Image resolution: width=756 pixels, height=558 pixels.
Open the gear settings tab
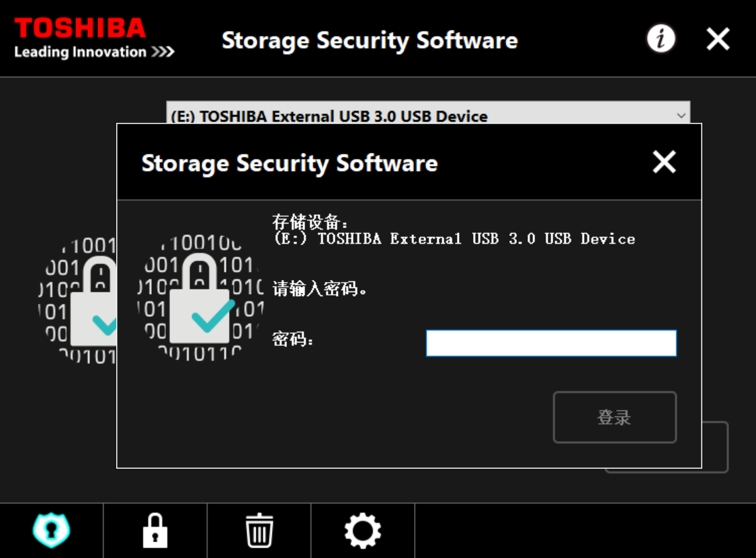click(363, 530)
